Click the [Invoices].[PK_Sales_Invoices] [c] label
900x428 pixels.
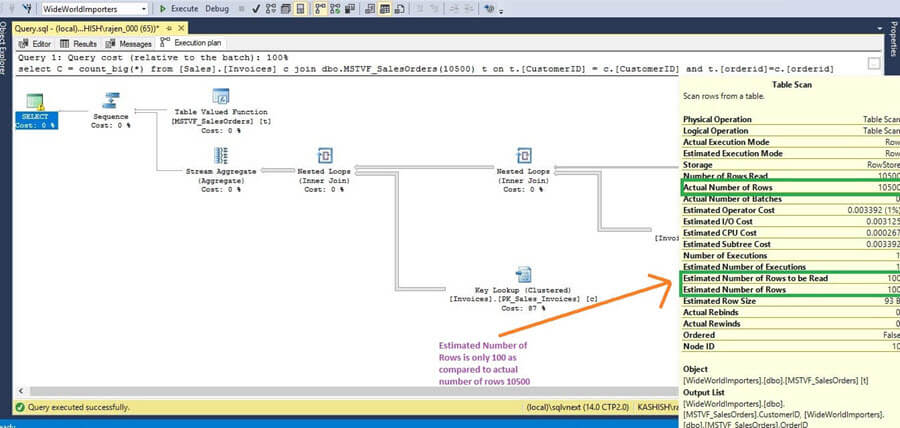tap(523, 299)
